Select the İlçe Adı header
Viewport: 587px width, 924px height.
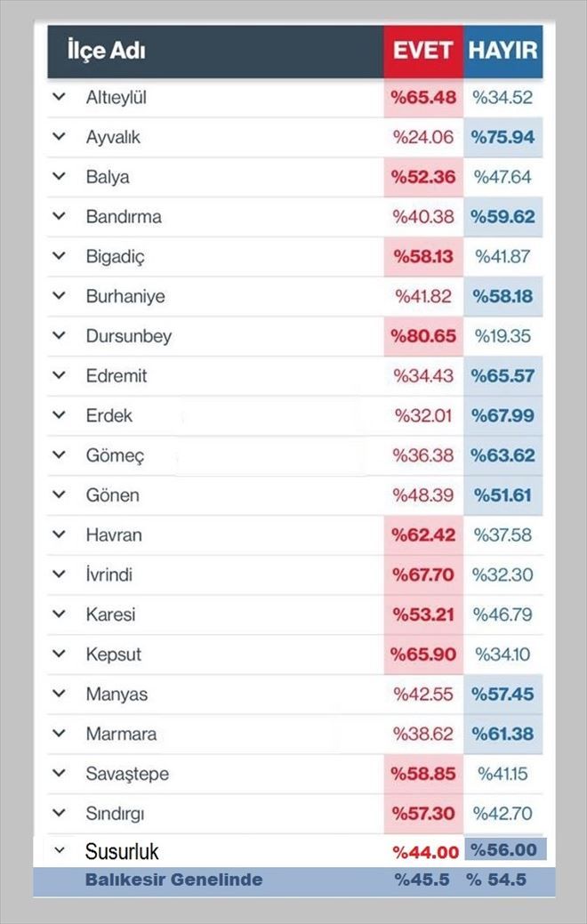[x=106, y=51]
